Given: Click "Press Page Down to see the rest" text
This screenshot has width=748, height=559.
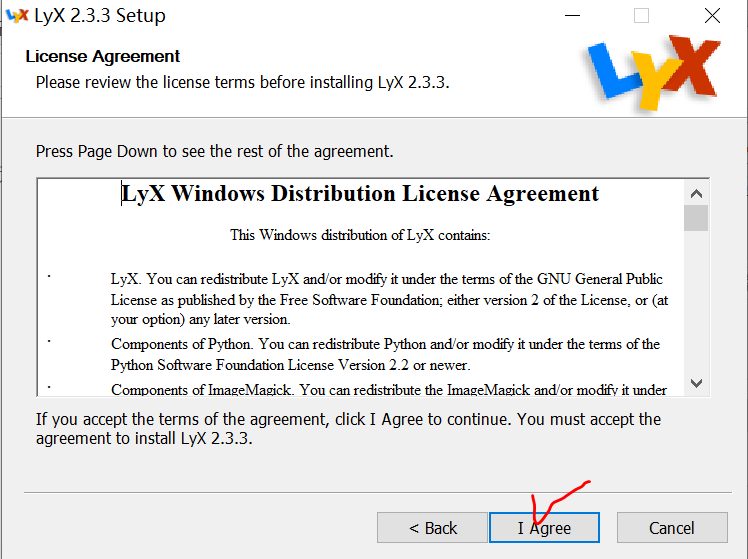Looking at the screenshot, I should click(215, 152).
